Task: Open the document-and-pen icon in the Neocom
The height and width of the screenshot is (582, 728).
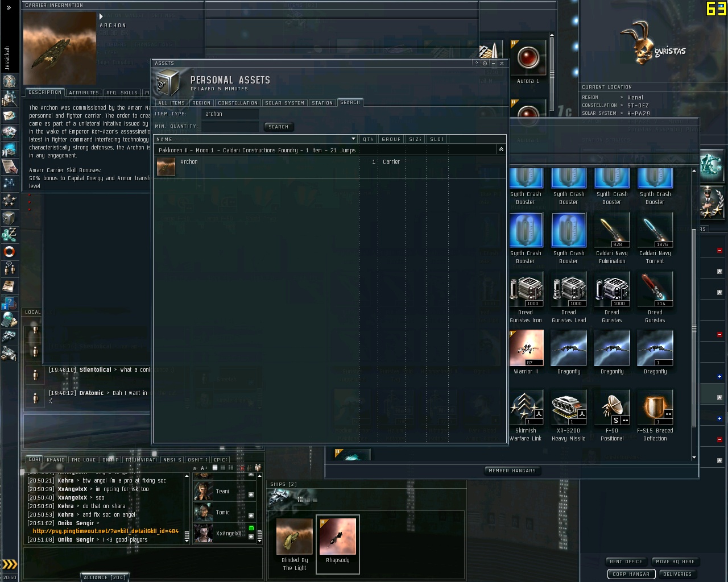Action: pos(9,167)
